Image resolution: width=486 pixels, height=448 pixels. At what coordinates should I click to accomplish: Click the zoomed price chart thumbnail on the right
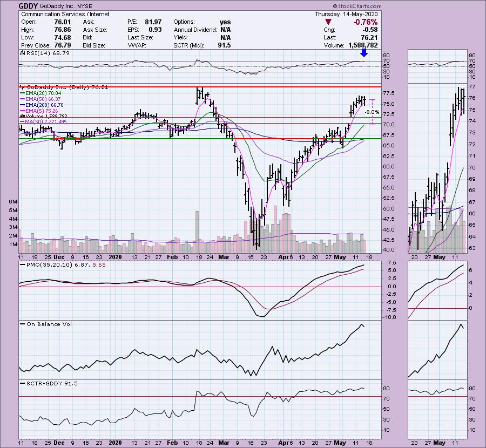click(437, 168)
